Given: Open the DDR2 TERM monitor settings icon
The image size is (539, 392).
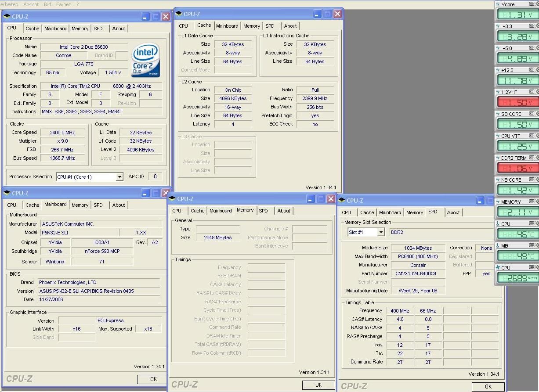Looking at the screenshot, I should (532, 158).
